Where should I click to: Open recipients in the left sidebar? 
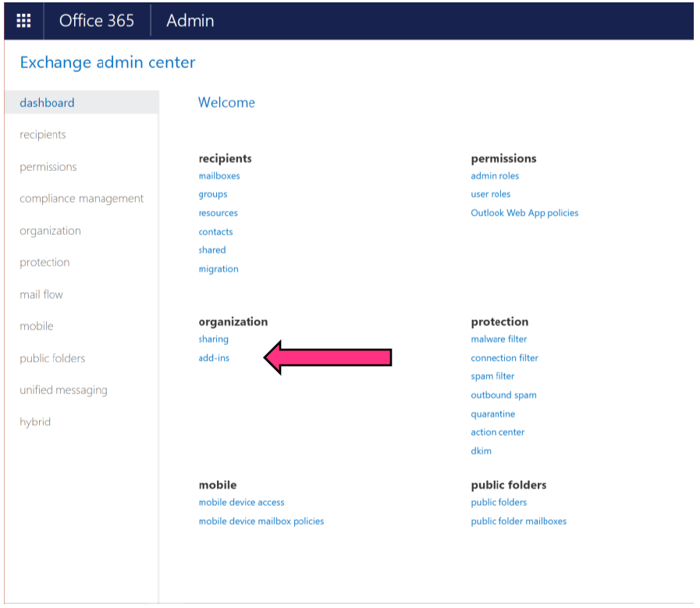[x=43, y=134]
